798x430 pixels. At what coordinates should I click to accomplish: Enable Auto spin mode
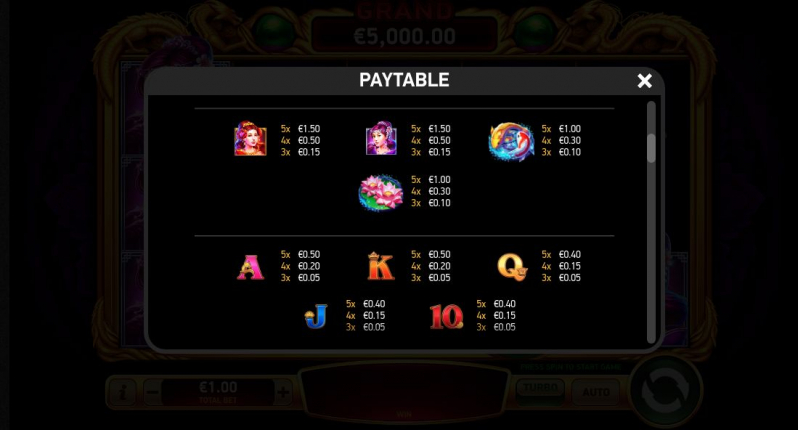tap(596, 392)
